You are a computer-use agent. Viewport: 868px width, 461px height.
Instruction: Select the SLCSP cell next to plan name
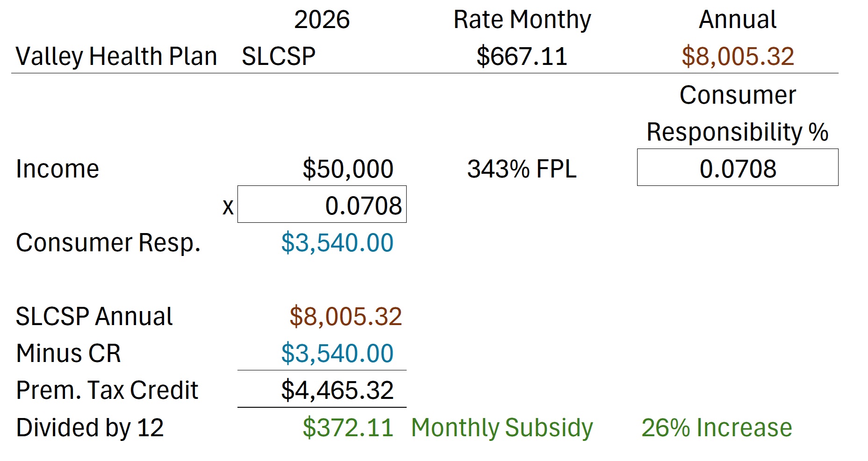279,57
